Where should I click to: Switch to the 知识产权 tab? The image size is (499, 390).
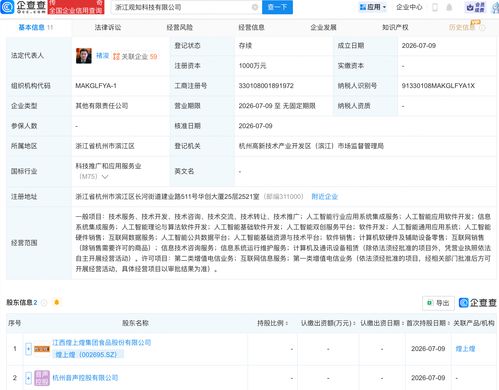(x=395, y=27)
